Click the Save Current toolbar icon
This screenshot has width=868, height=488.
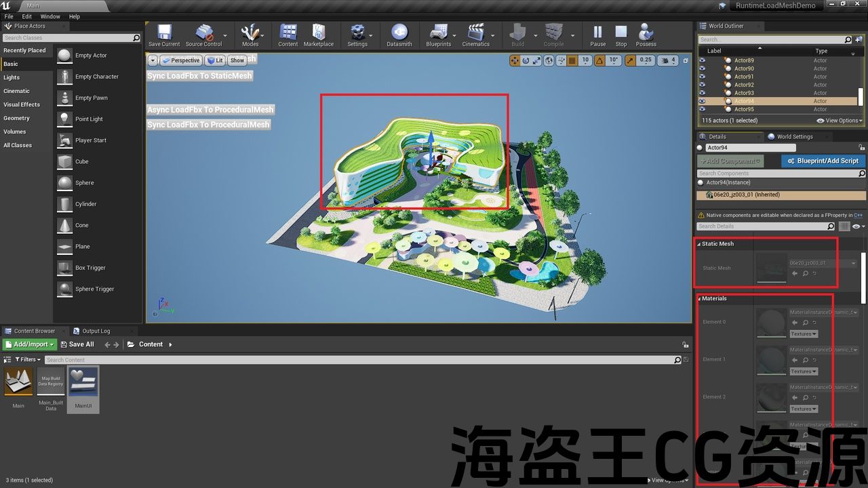coord(164,35)
